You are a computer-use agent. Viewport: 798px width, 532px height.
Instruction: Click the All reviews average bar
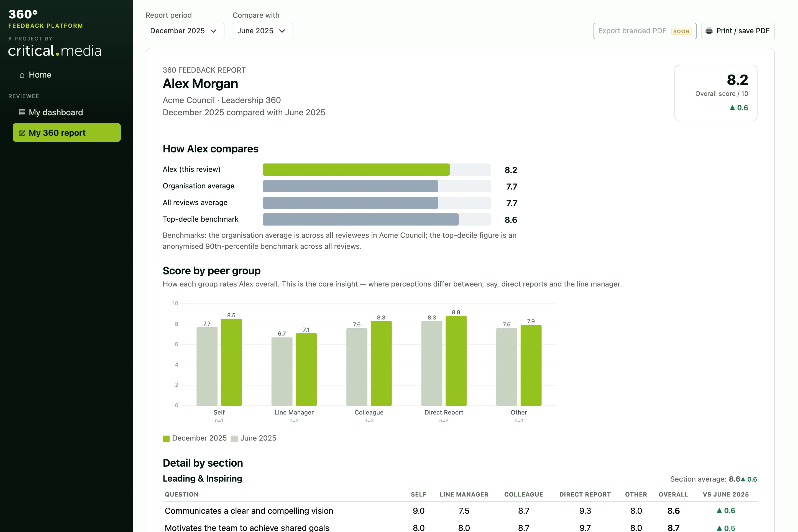(351, 203)
